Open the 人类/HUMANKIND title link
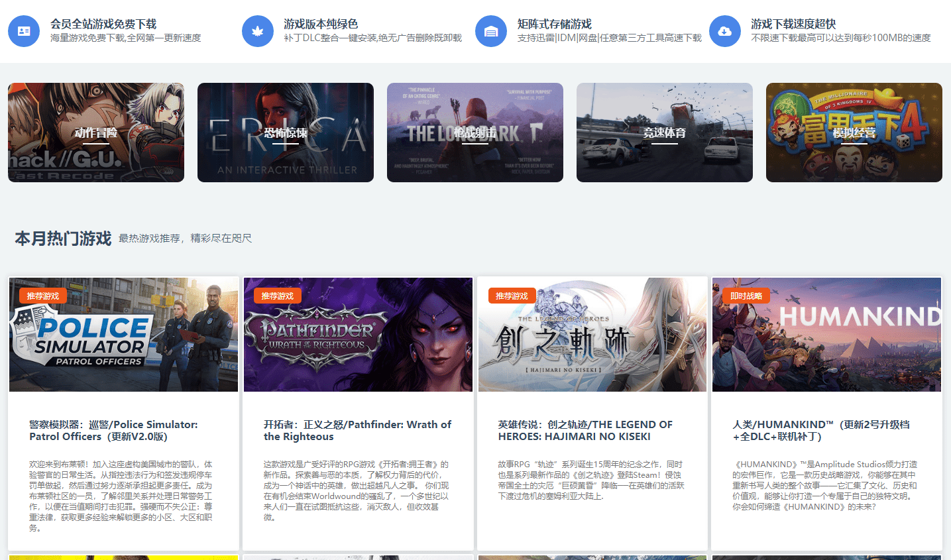This screenshot has width=951, height=560. point(821,430)
